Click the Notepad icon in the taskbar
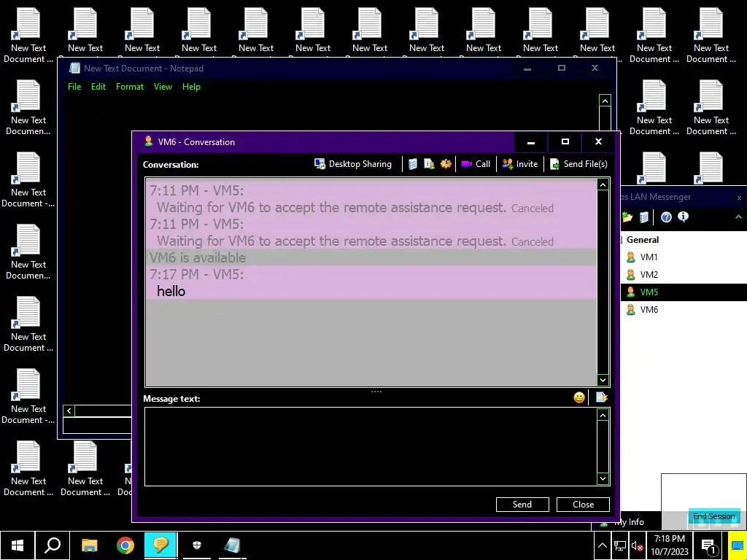 click(232, 545)
